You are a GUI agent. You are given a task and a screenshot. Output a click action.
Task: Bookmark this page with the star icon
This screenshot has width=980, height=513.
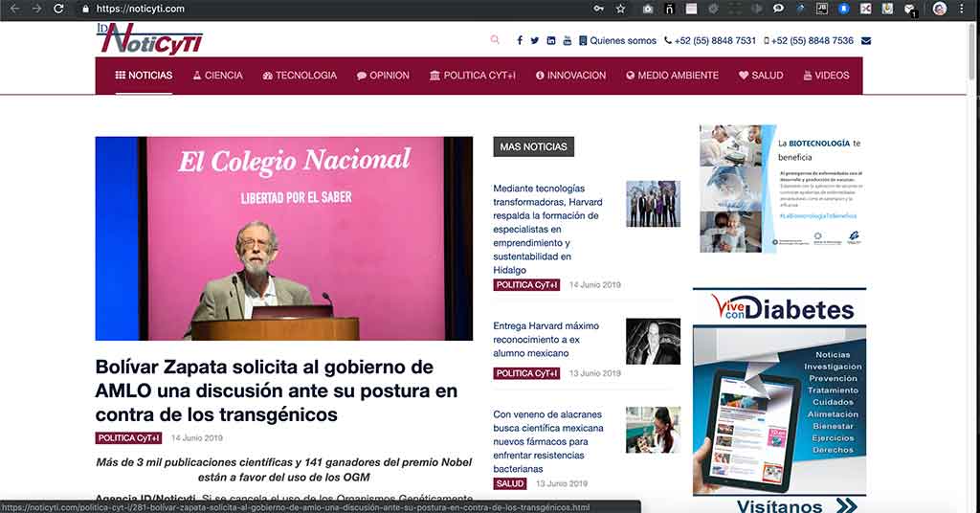click(x=620, y=9)
